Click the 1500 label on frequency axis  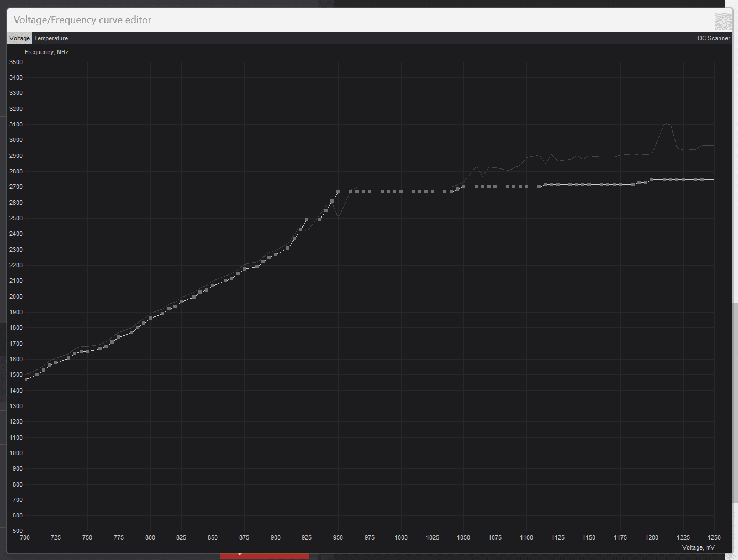click(x=16, y=375)
